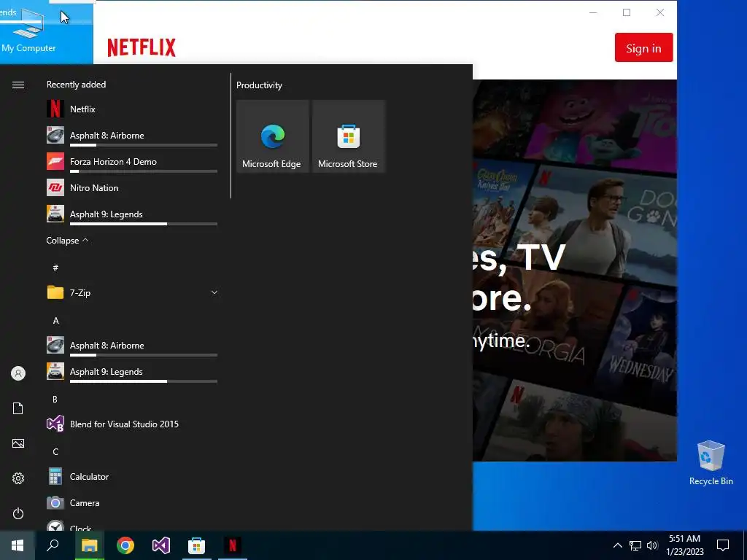Expand the Start menu hamburger icon
This screenshot has height=560, width=747.
pyautogui.click(x=18, y=85)
